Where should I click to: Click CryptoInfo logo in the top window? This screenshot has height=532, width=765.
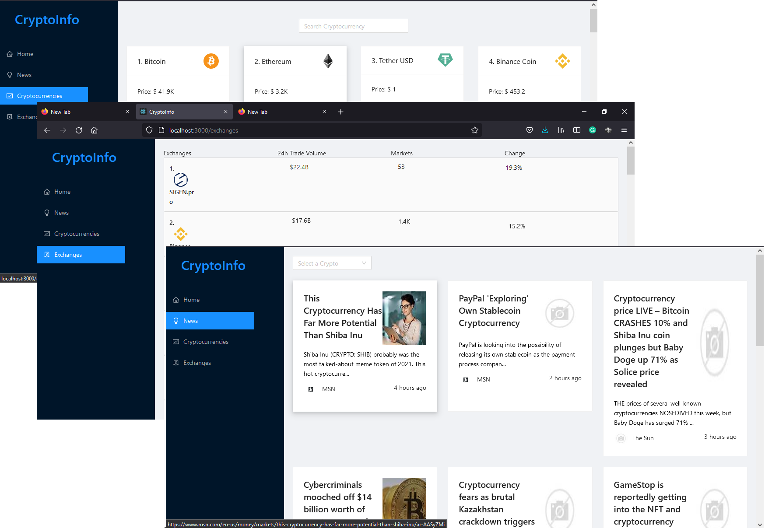47,20
